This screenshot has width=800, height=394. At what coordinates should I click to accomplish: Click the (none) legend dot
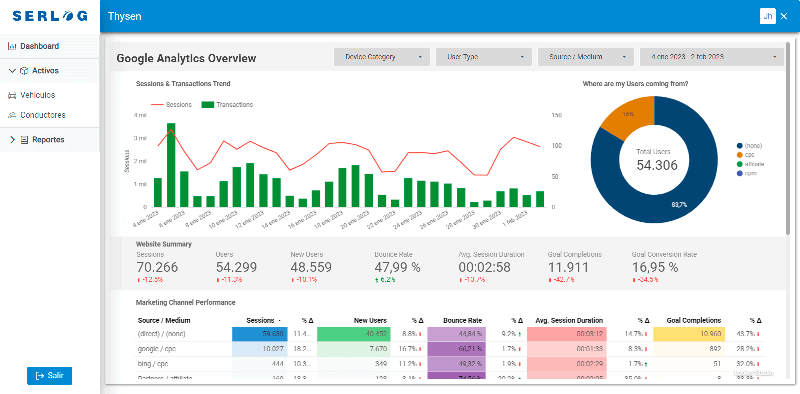tap(739, 145)
